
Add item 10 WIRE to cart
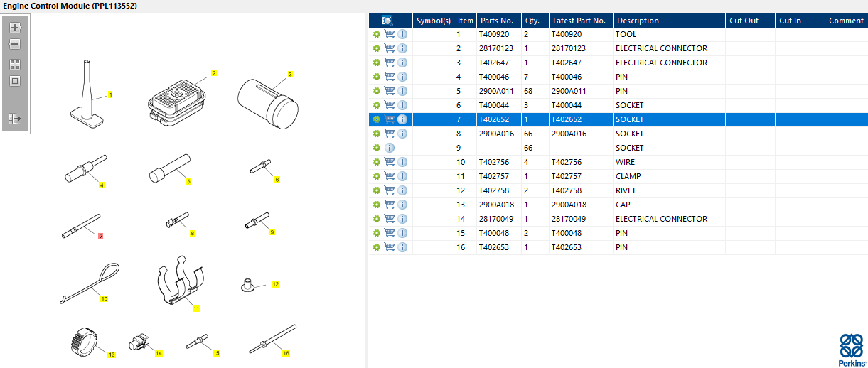[x=390, y=162]
